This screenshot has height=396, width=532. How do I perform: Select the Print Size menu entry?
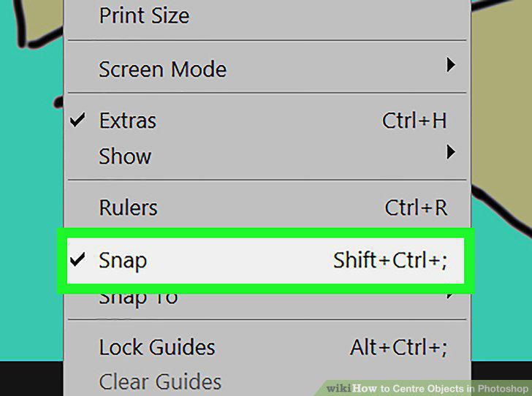(x=267, y=15)
